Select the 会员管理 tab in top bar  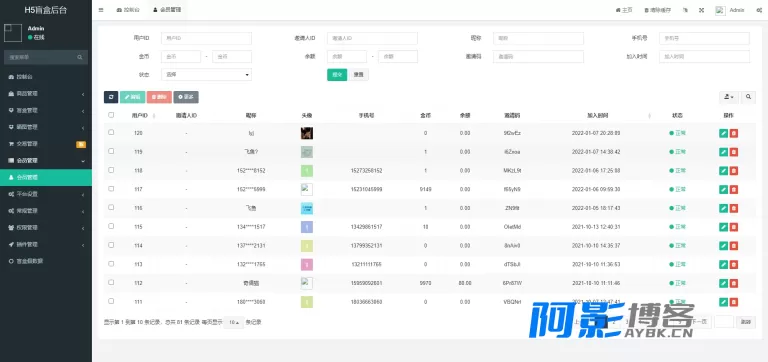167,10
